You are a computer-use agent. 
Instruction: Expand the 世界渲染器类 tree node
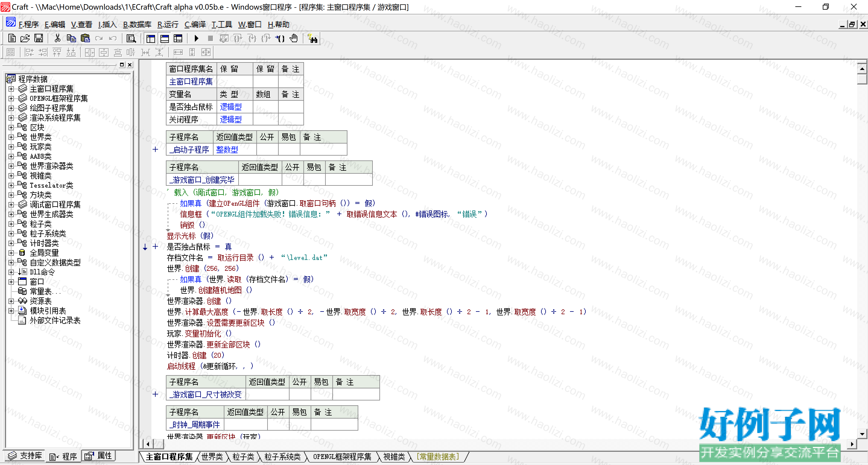coord(11,166)
